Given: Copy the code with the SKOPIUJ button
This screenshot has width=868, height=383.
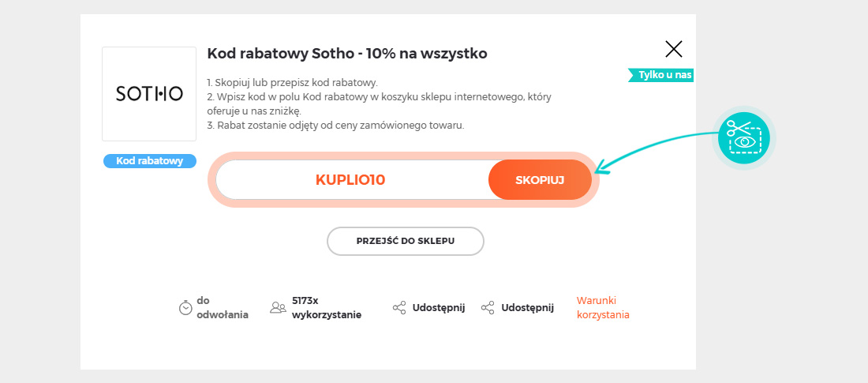Looking at the screenshot, I should (x=540, y=179).
